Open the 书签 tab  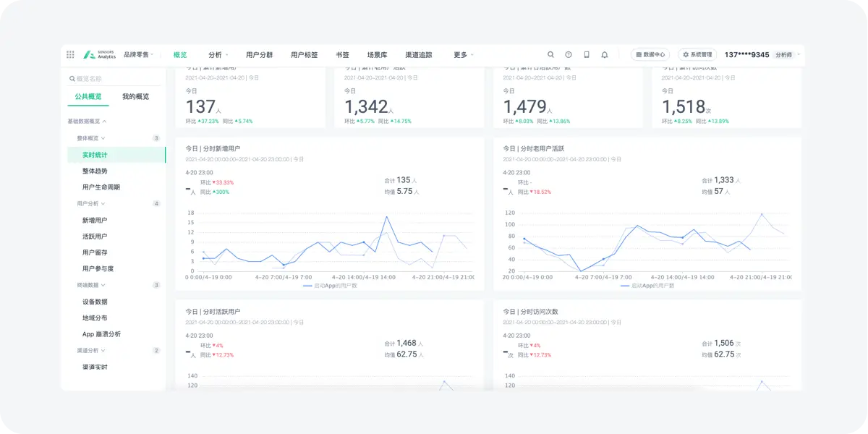[x=342, y=54]
